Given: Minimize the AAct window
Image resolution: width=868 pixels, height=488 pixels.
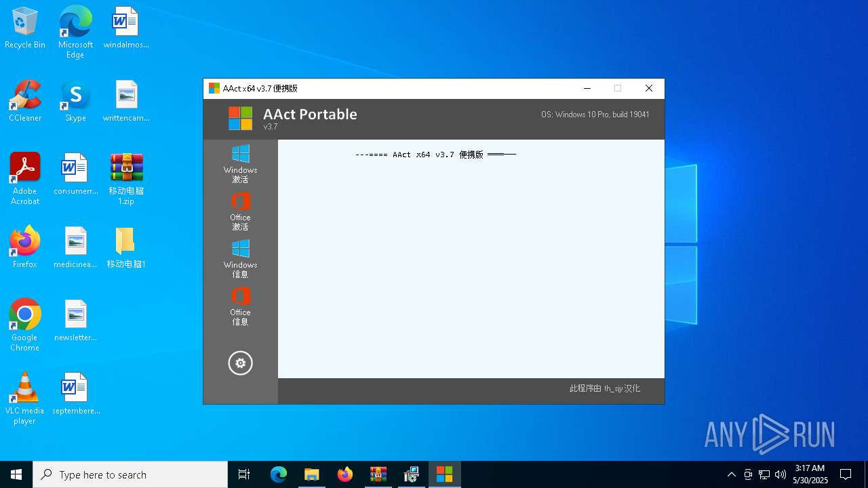Looking at the screenshot, I should pyautogui.click(x=587, y=88).
